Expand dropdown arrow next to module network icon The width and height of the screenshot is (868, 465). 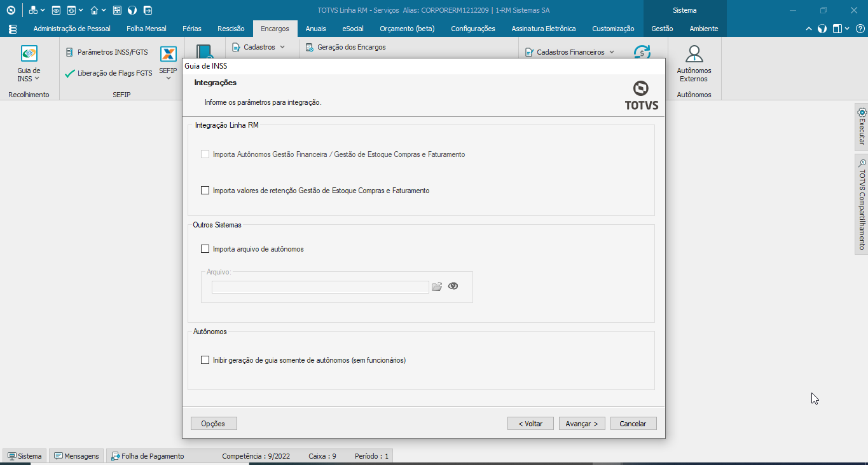[43, 10]
